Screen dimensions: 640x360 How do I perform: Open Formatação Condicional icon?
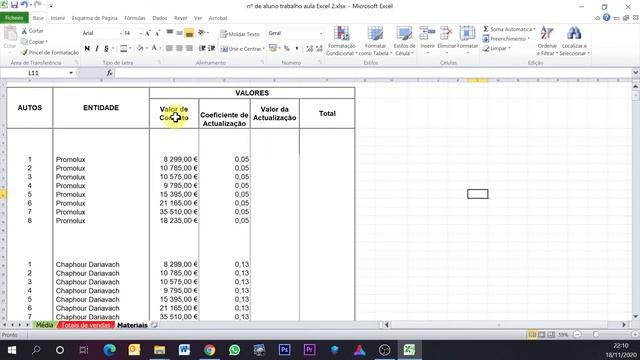coord(341,33)
